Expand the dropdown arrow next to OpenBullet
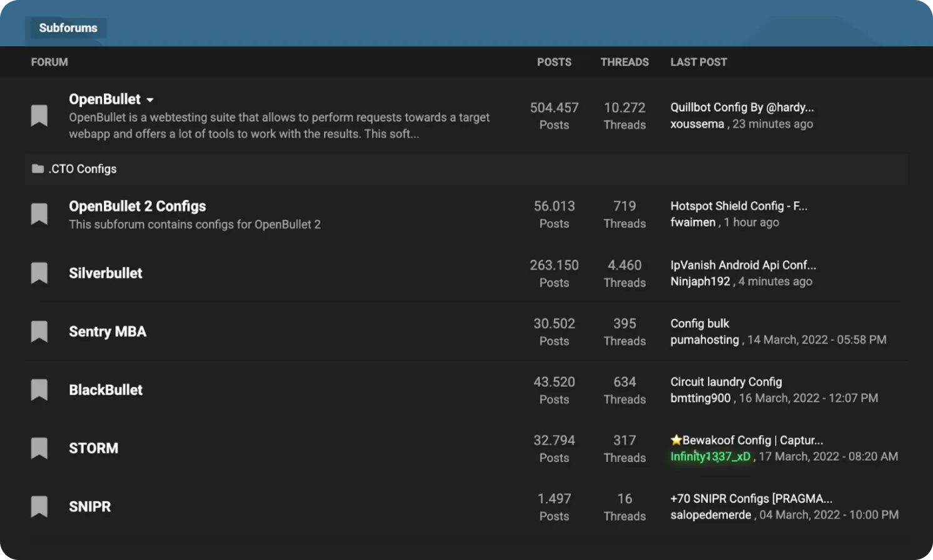 pos(150,100)
